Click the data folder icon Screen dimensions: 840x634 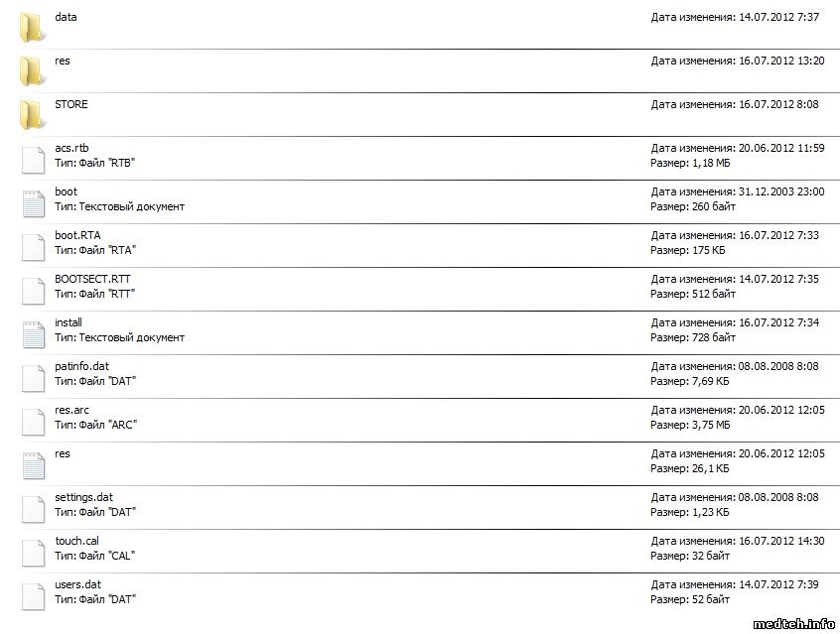click(x=32, y=27)
